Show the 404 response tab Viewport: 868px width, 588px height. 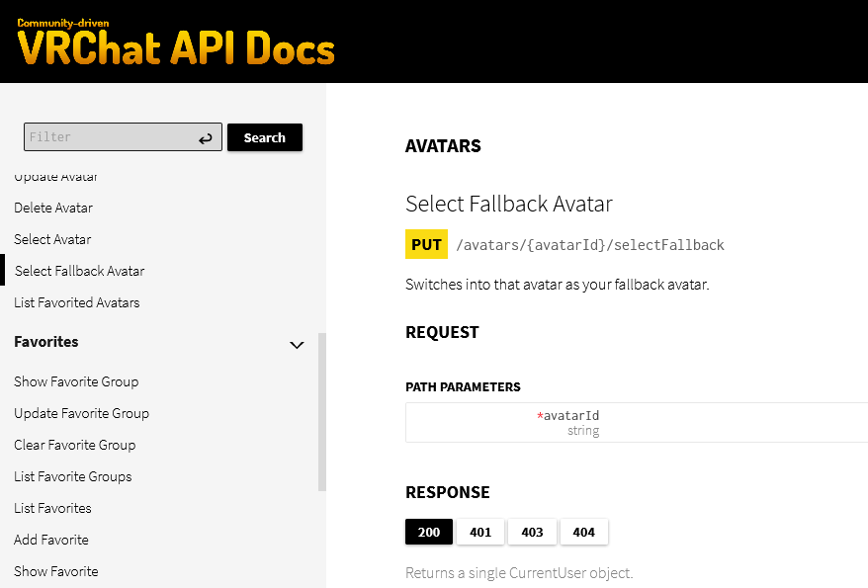(583, 532)
